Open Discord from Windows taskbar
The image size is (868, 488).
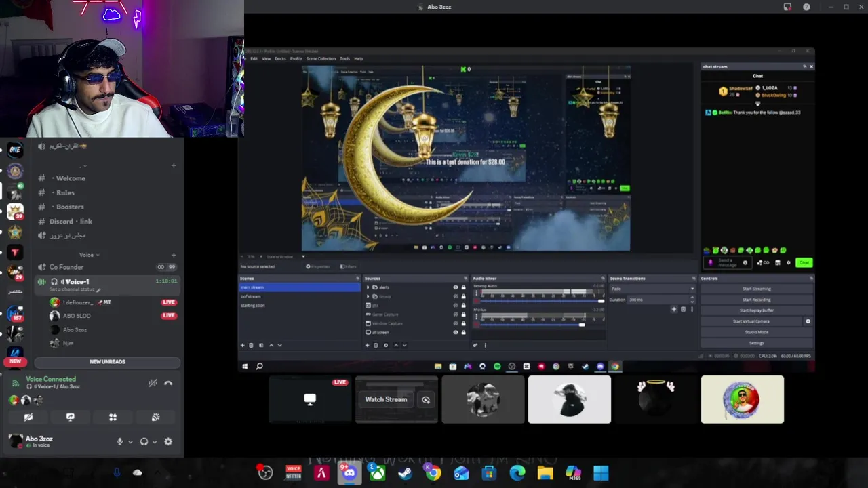tap(349, 472)
